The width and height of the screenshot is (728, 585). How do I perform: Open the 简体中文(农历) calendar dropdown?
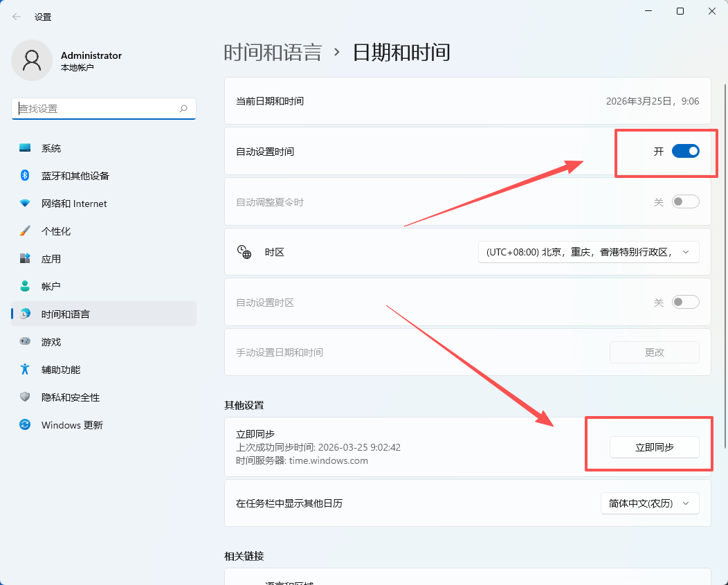tap(649, 503)
